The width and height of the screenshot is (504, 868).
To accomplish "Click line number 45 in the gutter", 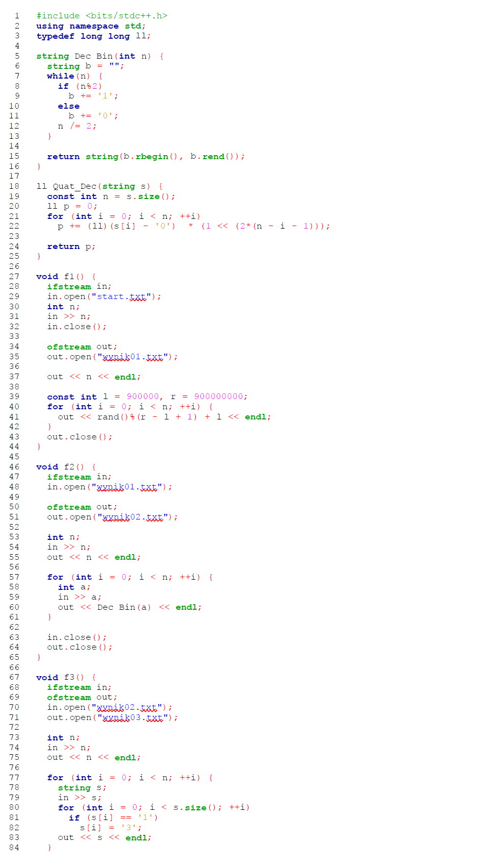I will pyautogui.click(x=14, y=457).
